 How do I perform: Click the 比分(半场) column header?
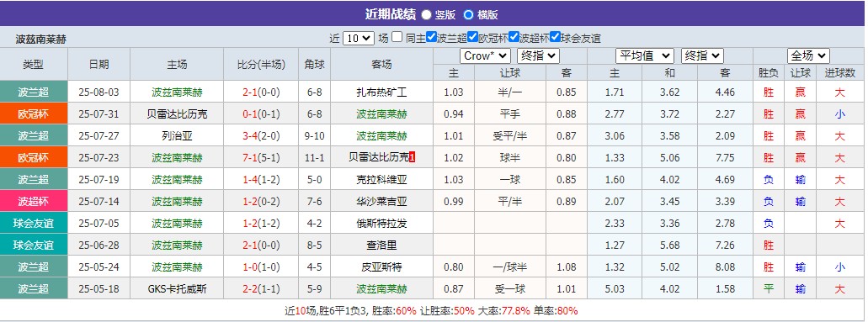261,64
